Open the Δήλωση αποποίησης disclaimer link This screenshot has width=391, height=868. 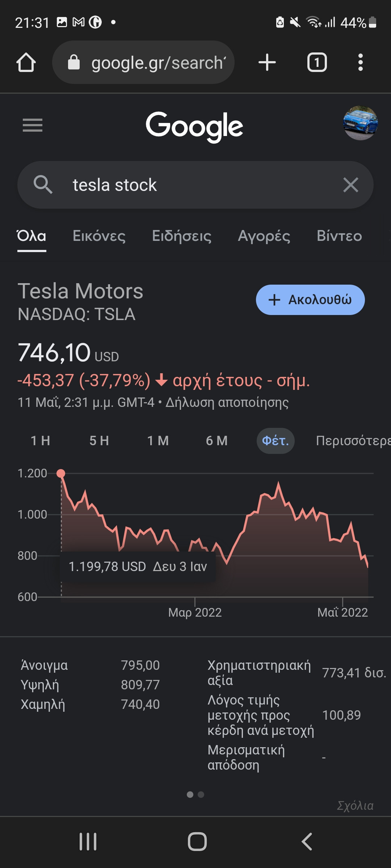click(x=227, y=402)
